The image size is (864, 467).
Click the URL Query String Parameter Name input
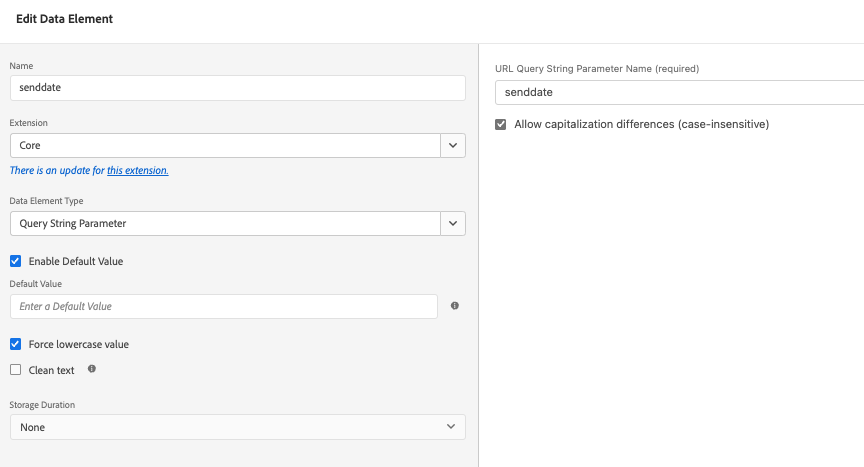tap(680, 92)
